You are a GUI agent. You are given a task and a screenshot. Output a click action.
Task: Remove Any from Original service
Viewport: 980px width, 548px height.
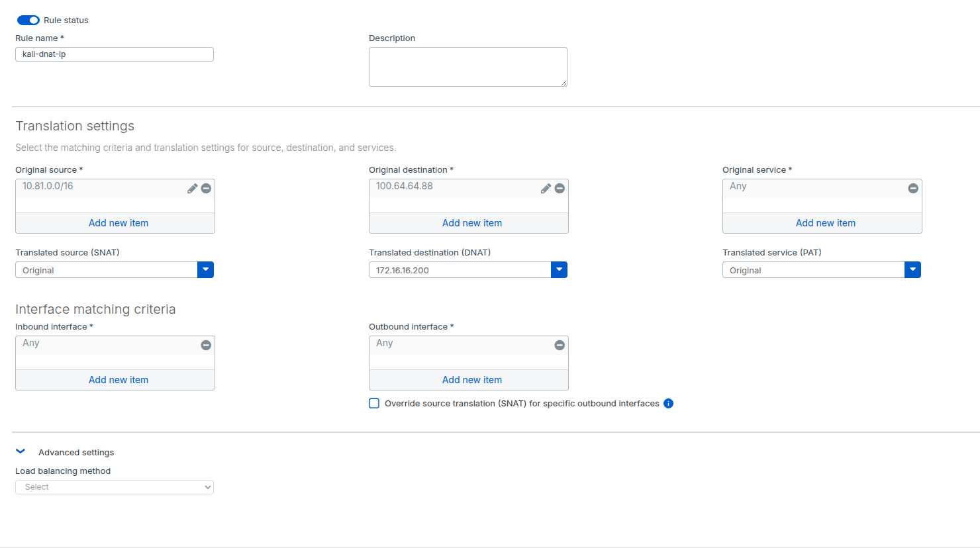point(913,189)
